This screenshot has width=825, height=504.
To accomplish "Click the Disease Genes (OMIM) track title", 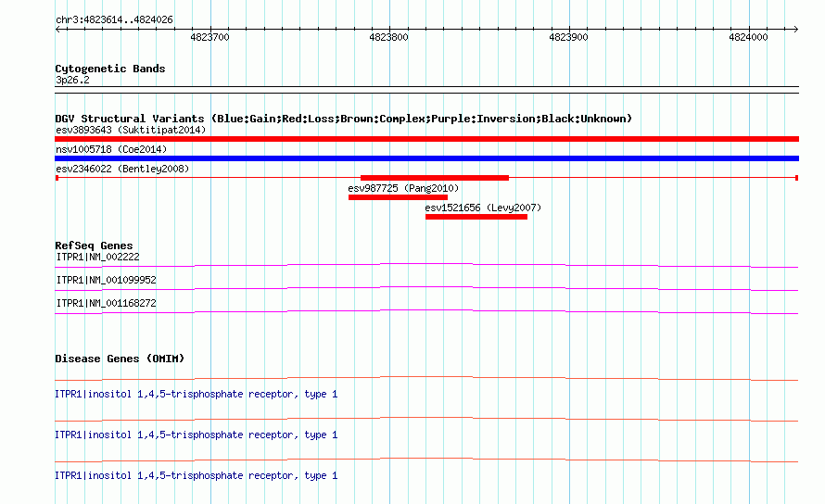I will pos(120,359).
